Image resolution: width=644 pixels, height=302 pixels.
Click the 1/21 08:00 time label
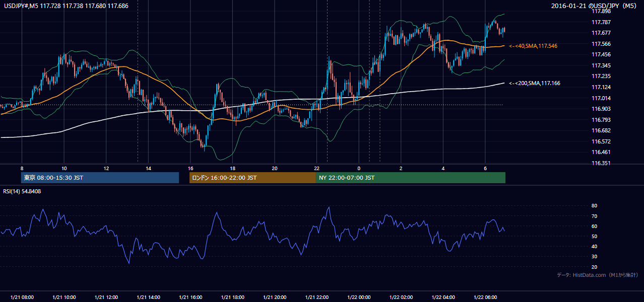[22, 297]
